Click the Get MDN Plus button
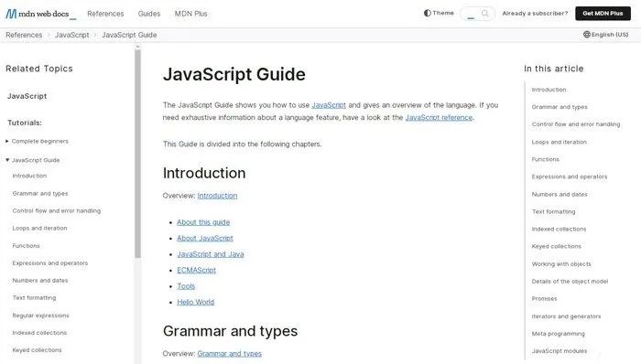This screenshot has width=641, height=364. [603, 14]
